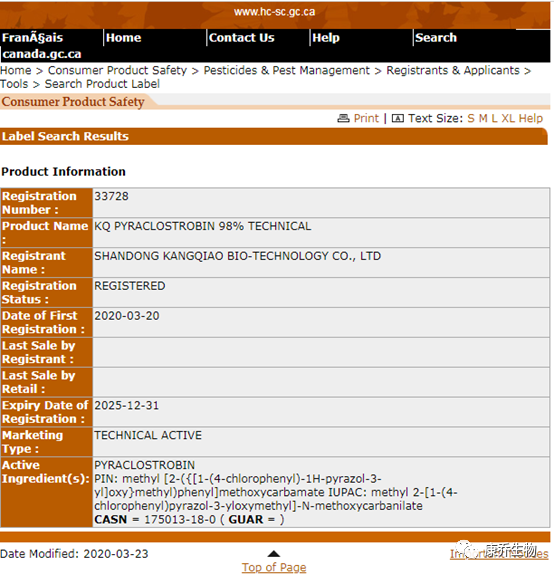The image size is (554, 575).
Task: Click the Registrant Name label cell
Action: (47, 263)
